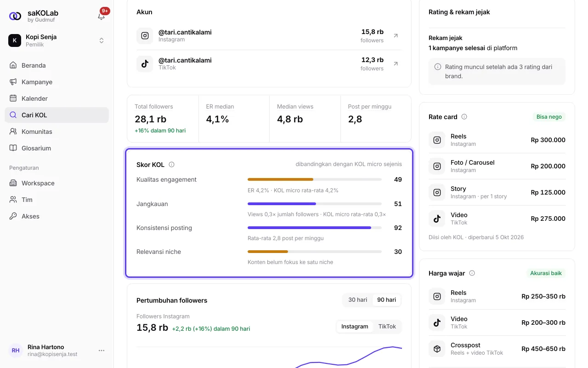The height and width of the screenshot is (368, 588).
Task: Click the Median views label
Action: tap(295, 106)
